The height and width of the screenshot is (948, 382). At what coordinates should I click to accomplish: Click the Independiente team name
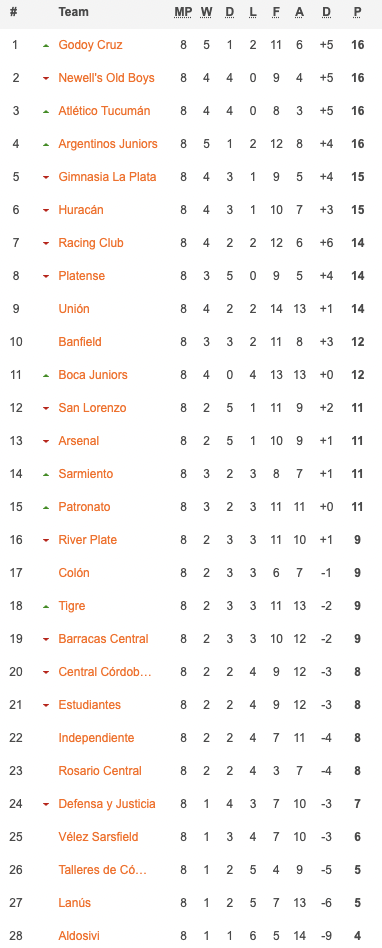pos(96,738)
